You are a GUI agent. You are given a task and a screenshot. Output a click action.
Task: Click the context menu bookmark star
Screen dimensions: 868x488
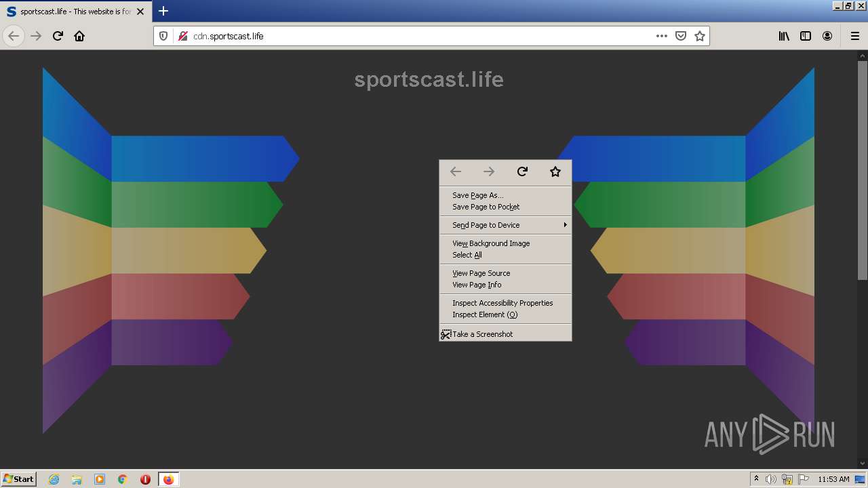(555, 171)
